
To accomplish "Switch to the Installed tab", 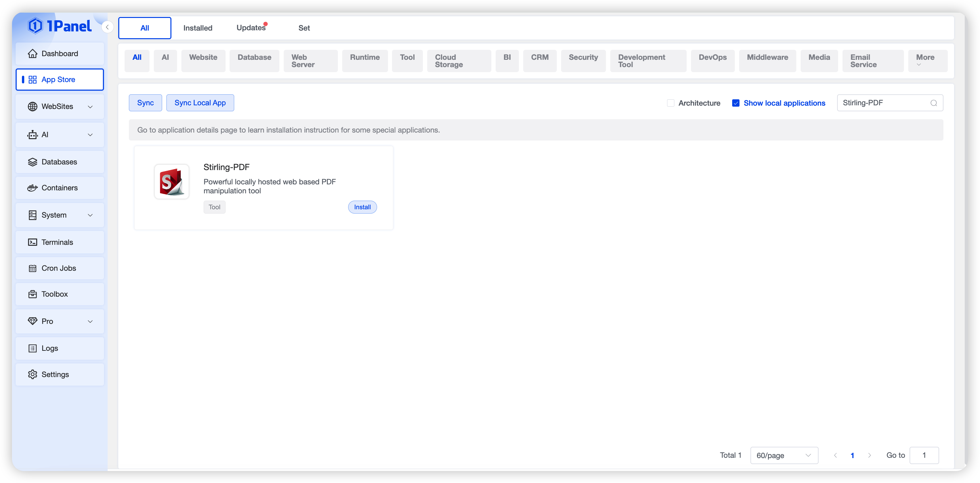I will [x=197, y=28].
